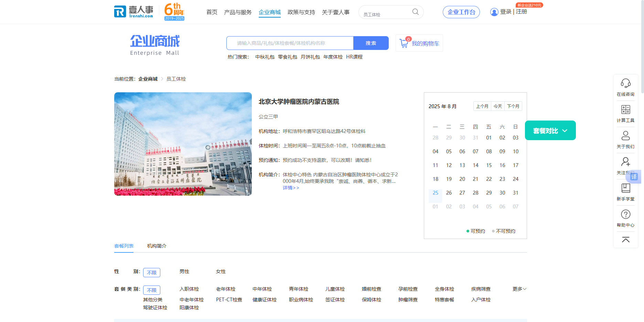
Task: Filter by PET-CT检查 category
Action: pyautogui.click(x=229, y=300)
